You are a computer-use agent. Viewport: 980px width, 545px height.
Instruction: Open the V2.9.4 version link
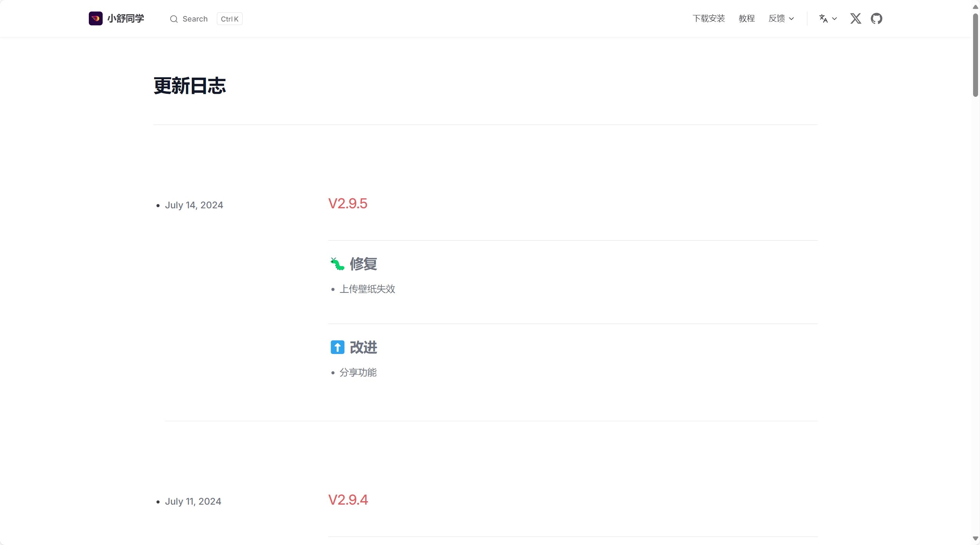348,500
